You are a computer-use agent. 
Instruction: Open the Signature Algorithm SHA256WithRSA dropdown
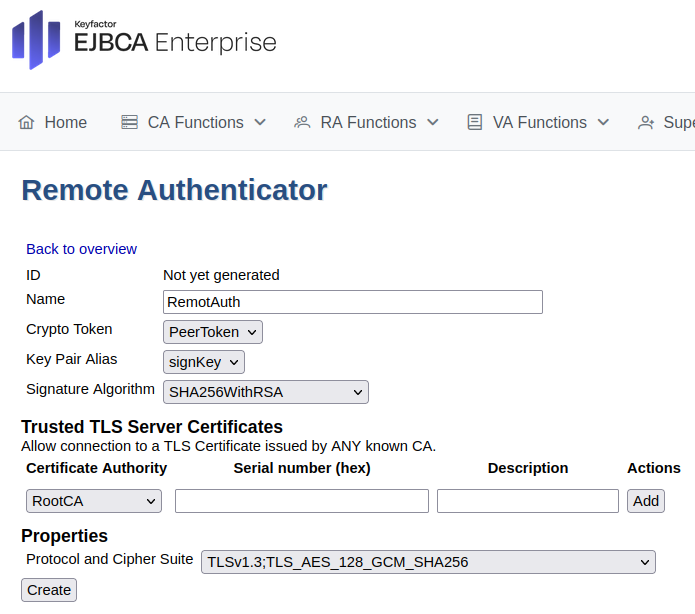(266, 392)
